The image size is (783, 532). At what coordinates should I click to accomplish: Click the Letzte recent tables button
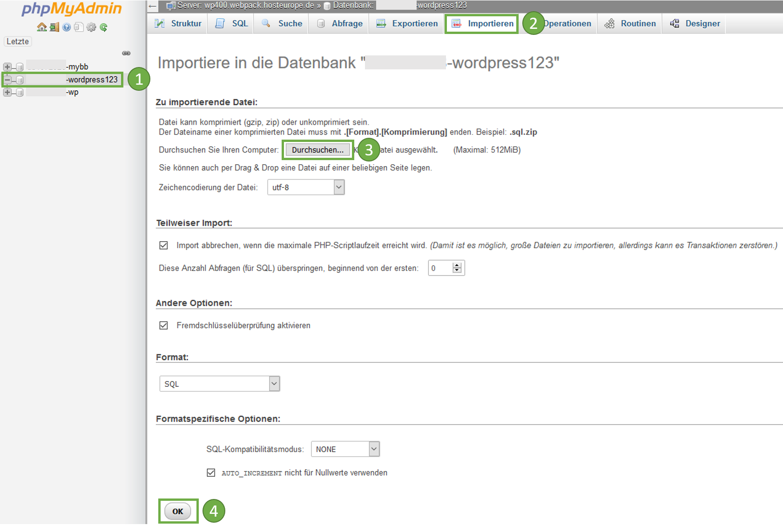pos(18,41)
